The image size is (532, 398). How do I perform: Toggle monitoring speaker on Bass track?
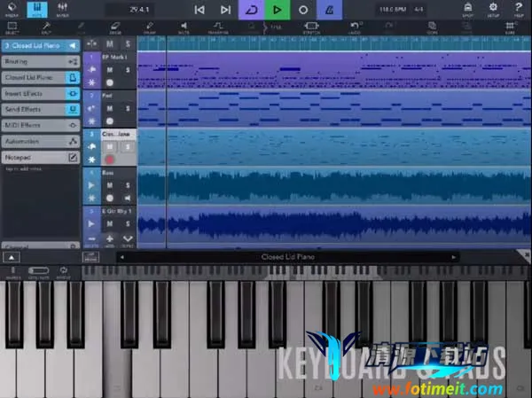[128, 198]
